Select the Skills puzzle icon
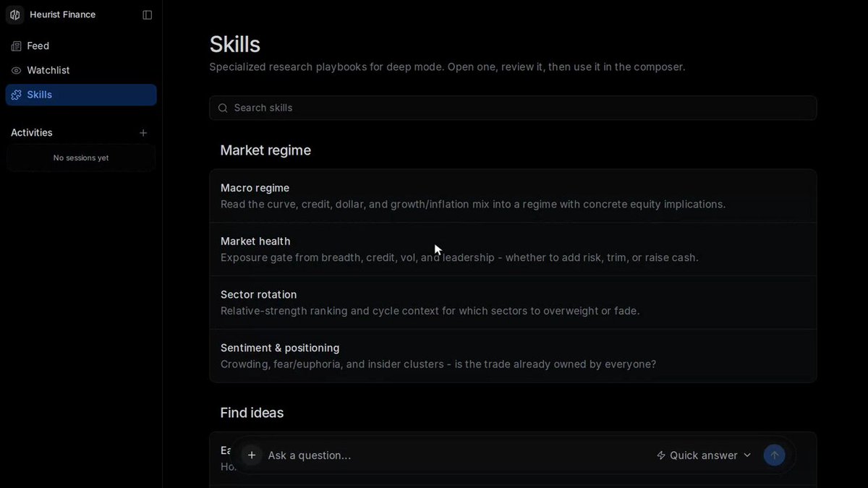 (17, 95)
